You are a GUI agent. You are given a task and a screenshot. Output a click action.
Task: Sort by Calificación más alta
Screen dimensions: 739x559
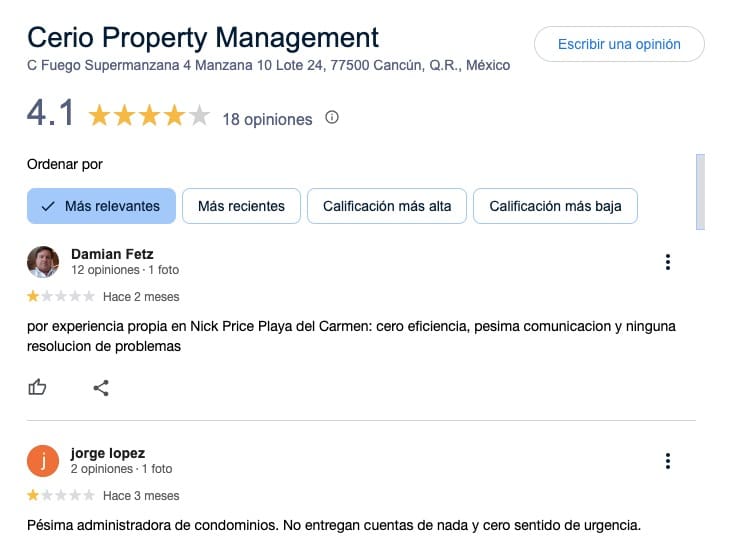[387, 206]
